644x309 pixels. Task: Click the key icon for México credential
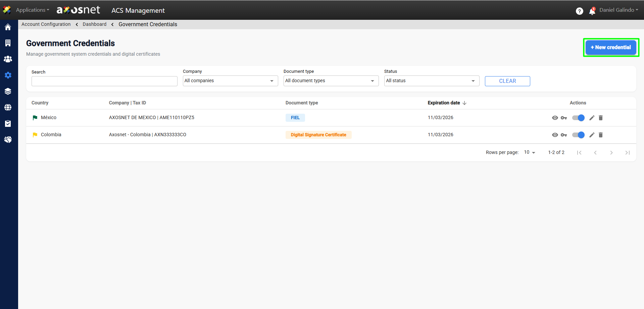(x=564, y=118)
